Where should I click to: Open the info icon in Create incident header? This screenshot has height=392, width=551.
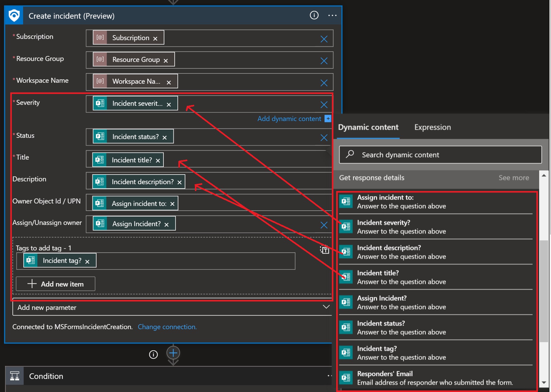pos(314,15)
